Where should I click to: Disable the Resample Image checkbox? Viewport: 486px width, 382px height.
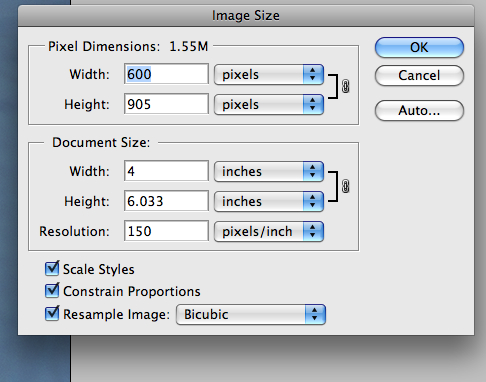(x=52, y=314)
